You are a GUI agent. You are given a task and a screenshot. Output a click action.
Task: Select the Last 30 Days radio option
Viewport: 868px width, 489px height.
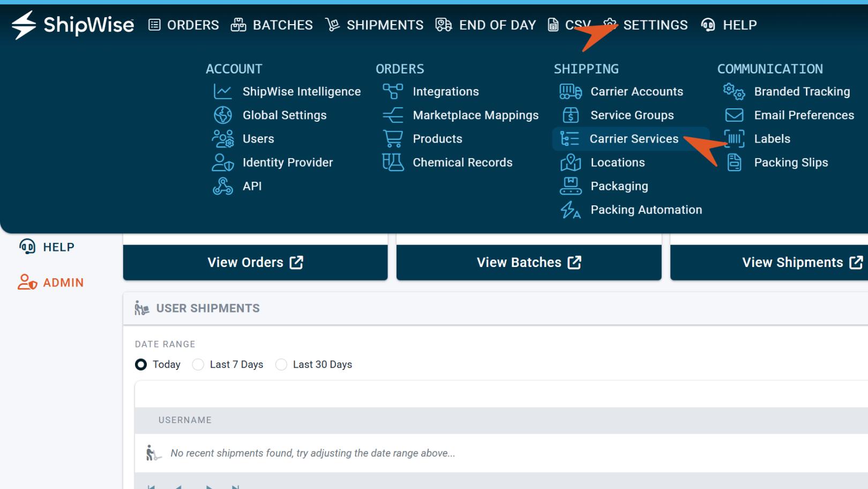pyautogui.click(x=281, y=365)
